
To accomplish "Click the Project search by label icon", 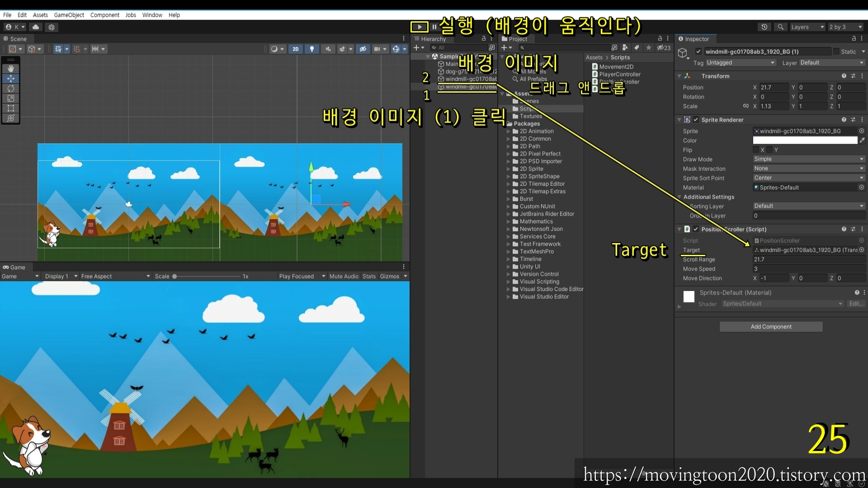I will pos(637,47).
